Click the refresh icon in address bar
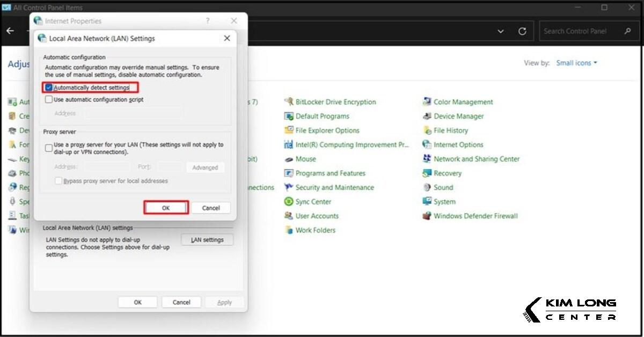644x337 pixels. 522,32
